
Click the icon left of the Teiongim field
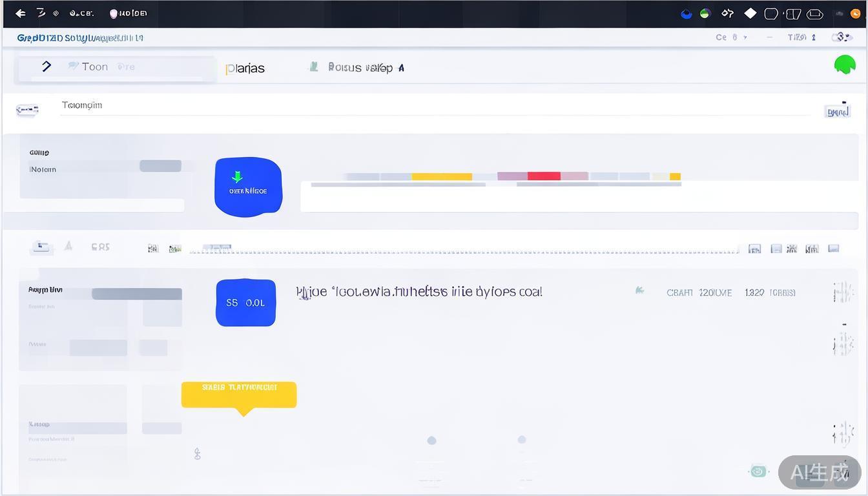pos(27,110)
